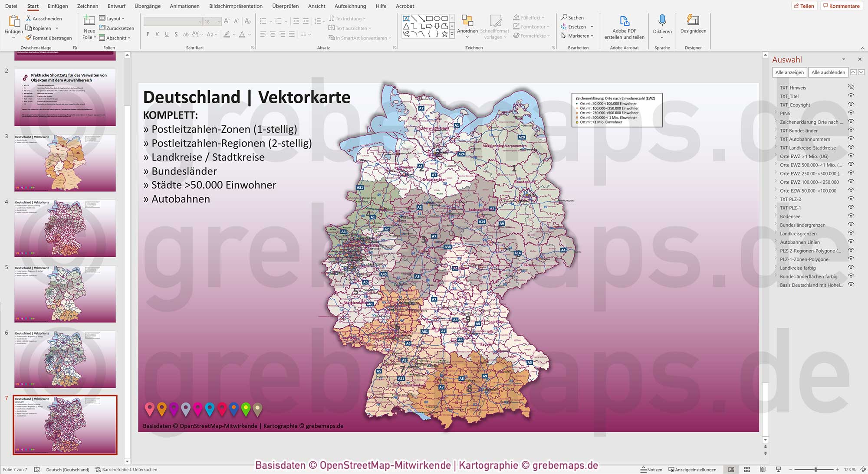Open Auswahl pane options dropdown arrow
The height and width of the screenshot is (474, 868).
coord(843,59)
